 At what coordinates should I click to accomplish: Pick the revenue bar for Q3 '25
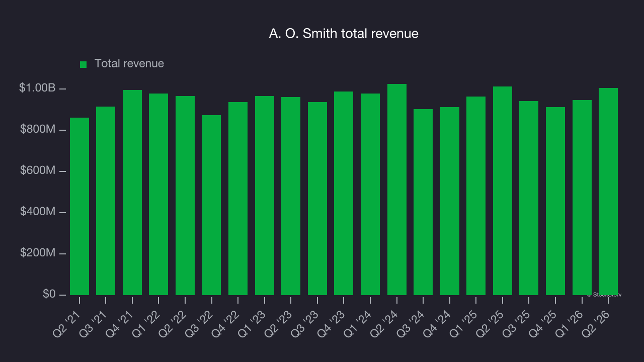529,198
